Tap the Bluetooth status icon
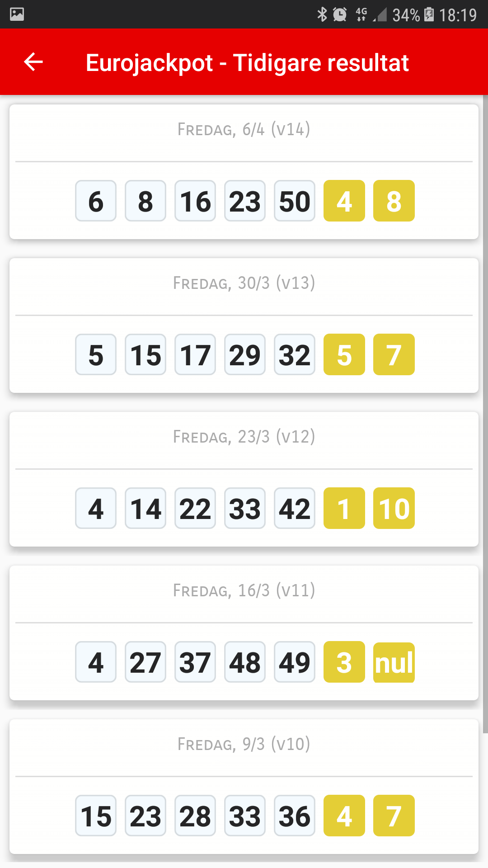The width and height of the screenshot is (488, 868). [x=322, y=14]
